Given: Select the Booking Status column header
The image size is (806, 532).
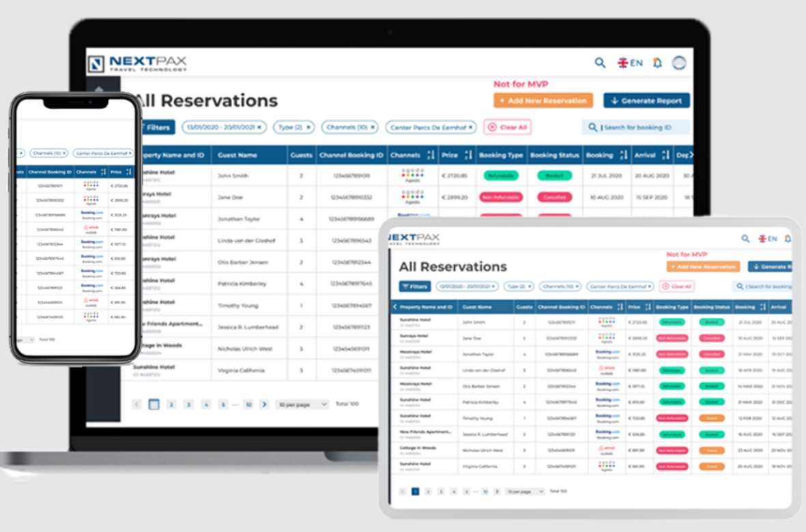Looking at the screenshot, I should pyautogui.click(x=554, y=155).
